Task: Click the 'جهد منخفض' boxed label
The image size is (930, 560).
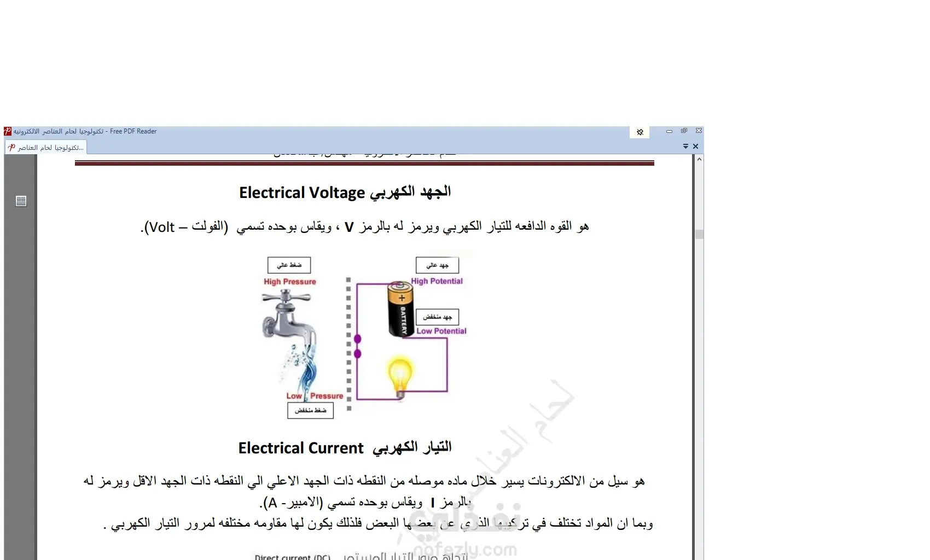Action: coord(438,317)
